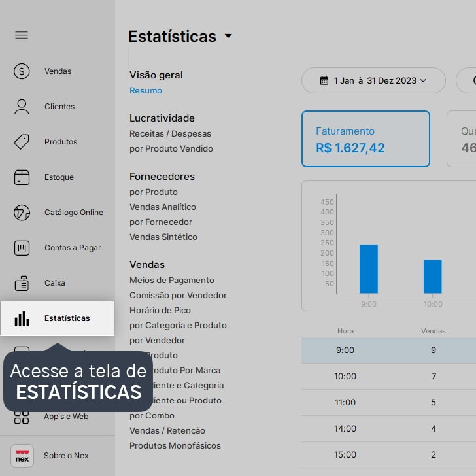
Task: Click the App's e Web grid icon
Action: click(x=22, y=417)
